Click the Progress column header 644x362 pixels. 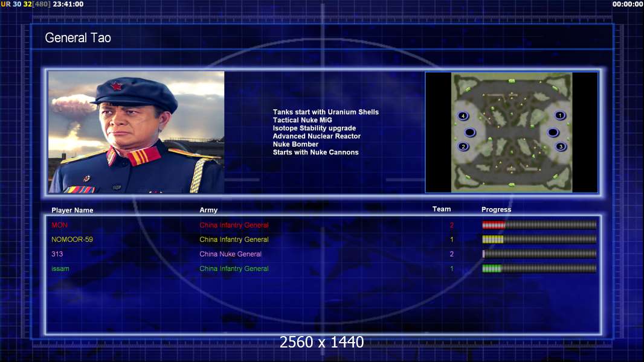[496, 209]
